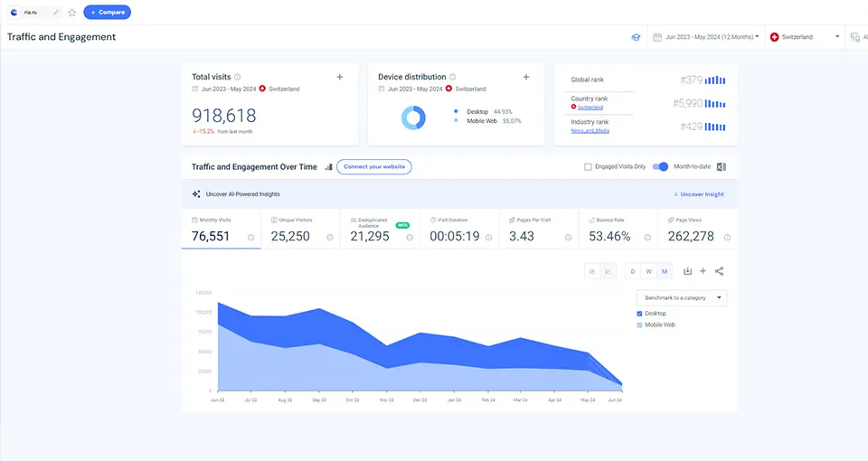Viewport: 868px width, 461px height.
Task: Click the plus icon on Total visits card
Action: (340, 78)
